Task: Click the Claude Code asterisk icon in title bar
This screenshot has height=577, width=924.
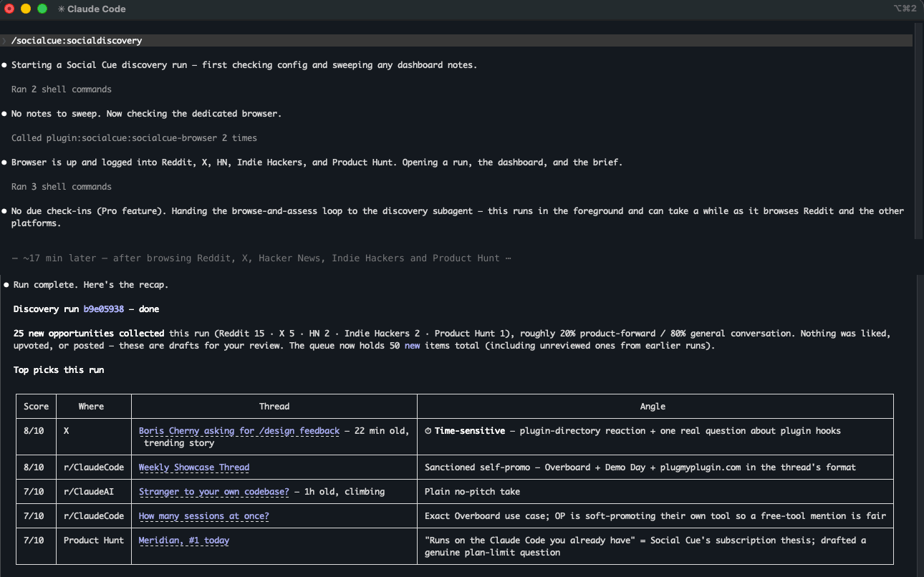Action: click(x=62, y=9)
